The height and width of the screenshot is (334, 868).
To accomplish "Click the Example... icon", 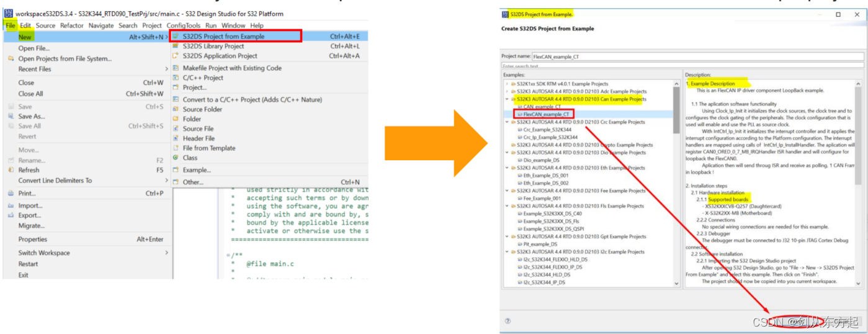I will (x=176, y=170).
